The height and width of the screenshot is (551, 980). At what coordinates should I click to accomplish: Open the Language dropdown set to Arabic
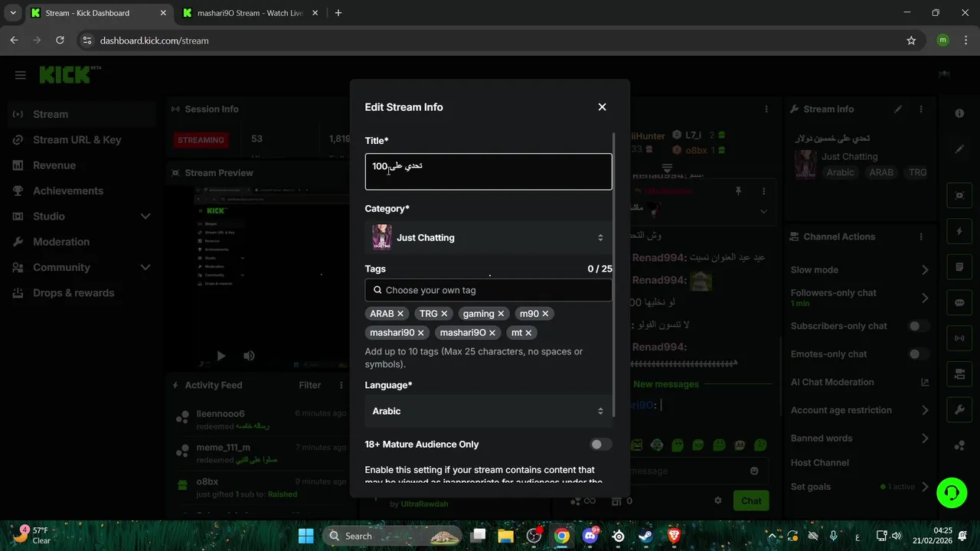488,411
